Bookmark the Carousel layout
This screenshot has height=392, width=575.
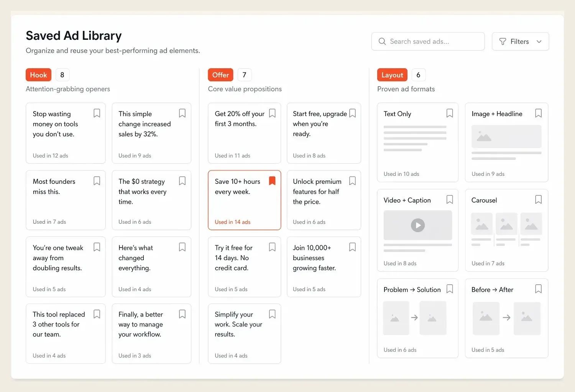pos(539,200)
